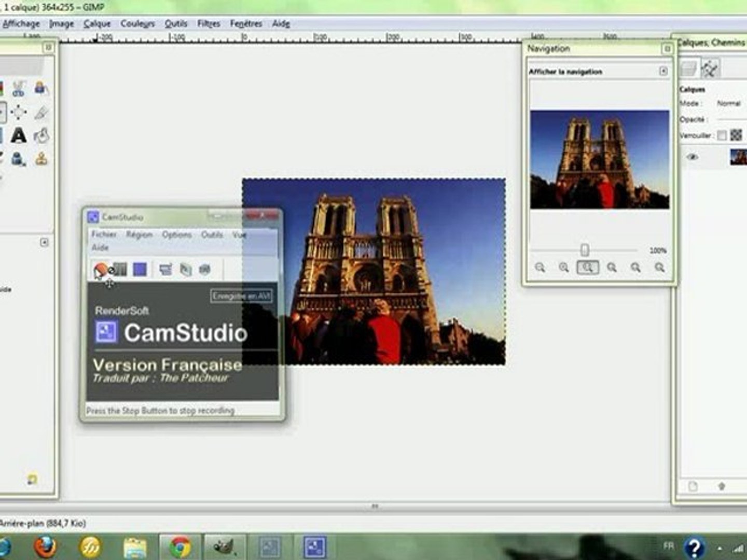This screenshot has height=560, width=747.
Task: Open the GIMP Image menu
Action: [x=61, y=24]
